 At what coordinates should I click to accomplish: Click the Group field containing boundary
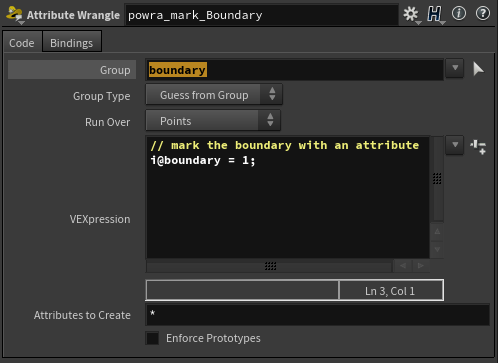[295, 70]
